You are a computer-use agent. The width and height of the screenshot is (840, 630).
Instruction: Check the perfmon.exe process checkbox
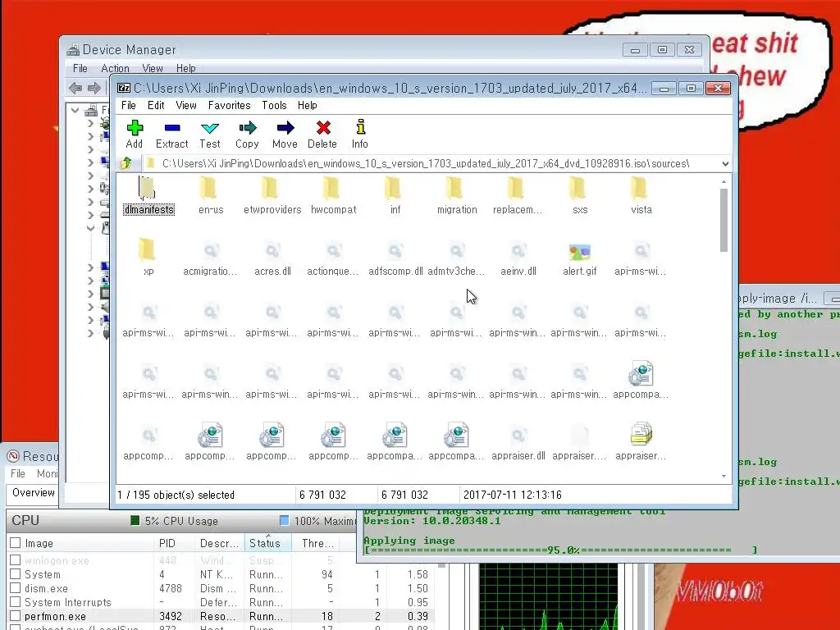pos(16,615)
